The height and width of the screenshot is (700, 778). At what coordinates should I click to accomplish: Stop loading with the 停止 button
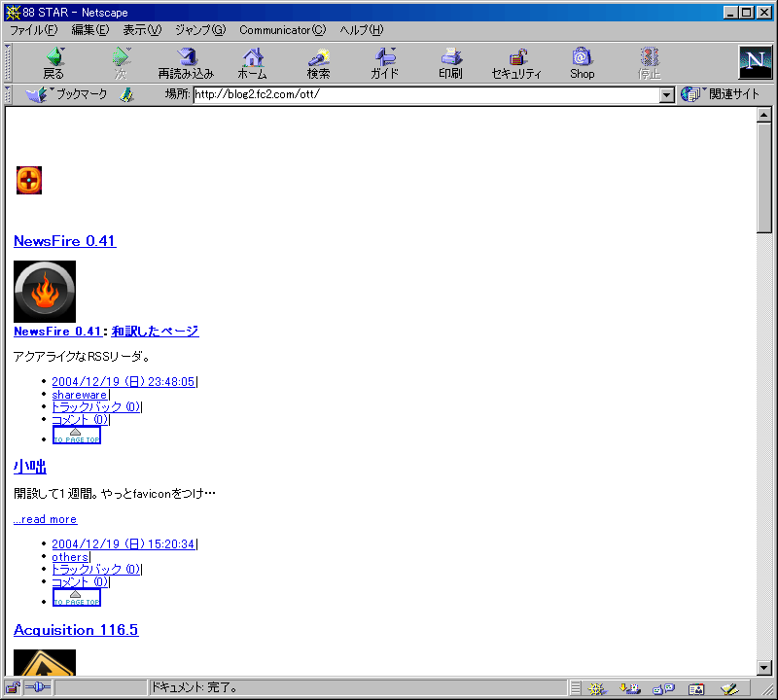[x=649, y=63]
